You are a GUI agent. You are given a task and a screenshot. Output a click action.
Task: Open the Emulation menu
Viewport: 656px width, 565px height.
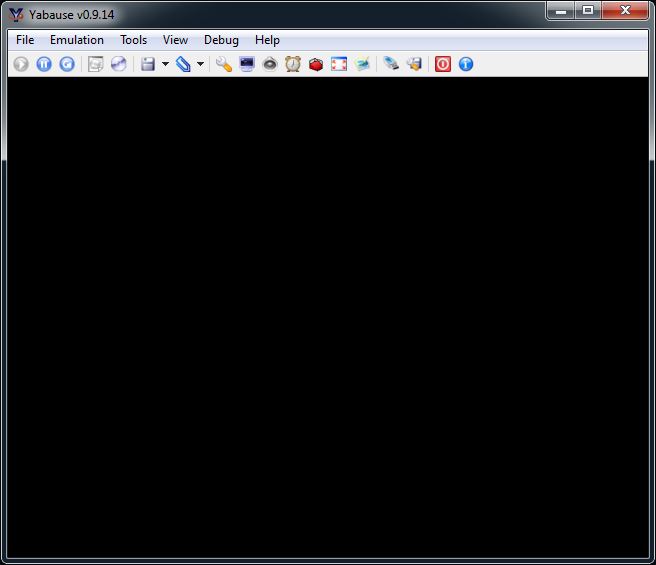[x=77, y=40]
